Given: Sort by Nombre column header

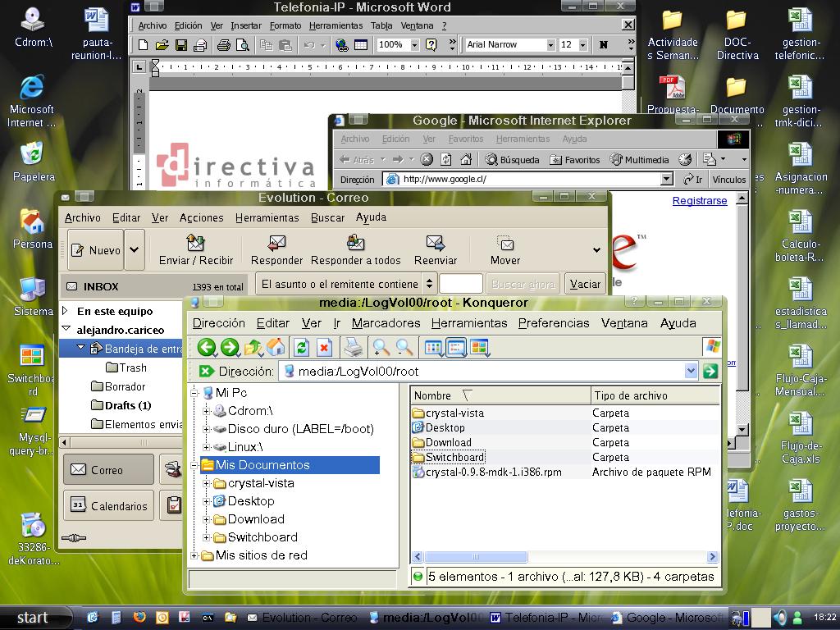Looking at the screenshot, I should (x=500, y=395).
